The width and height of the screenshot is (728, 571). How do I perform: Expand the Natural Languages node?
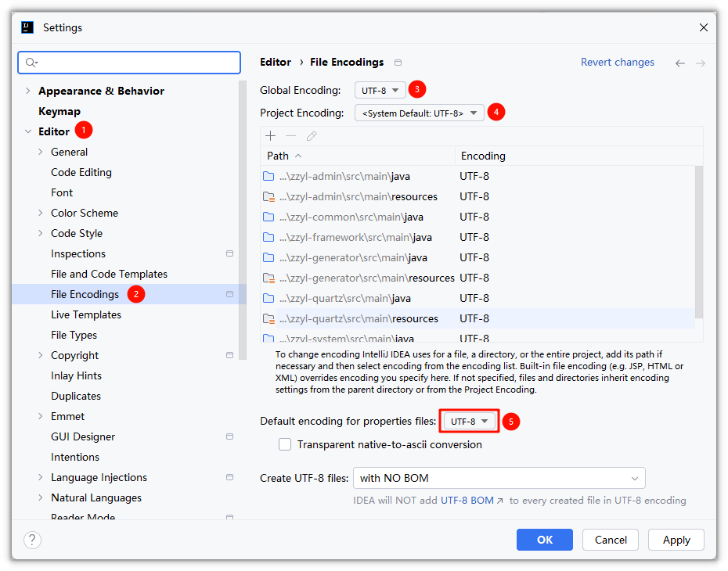[x=41, y=497]
